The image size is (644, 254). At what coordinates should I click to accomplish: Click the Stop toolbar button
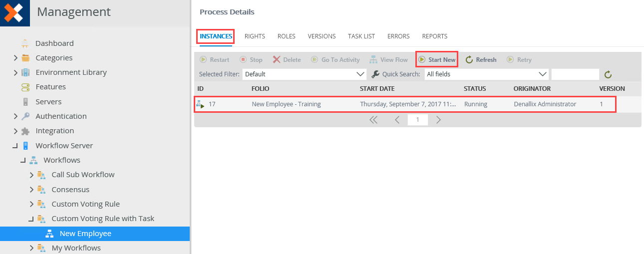click(251, 59)
